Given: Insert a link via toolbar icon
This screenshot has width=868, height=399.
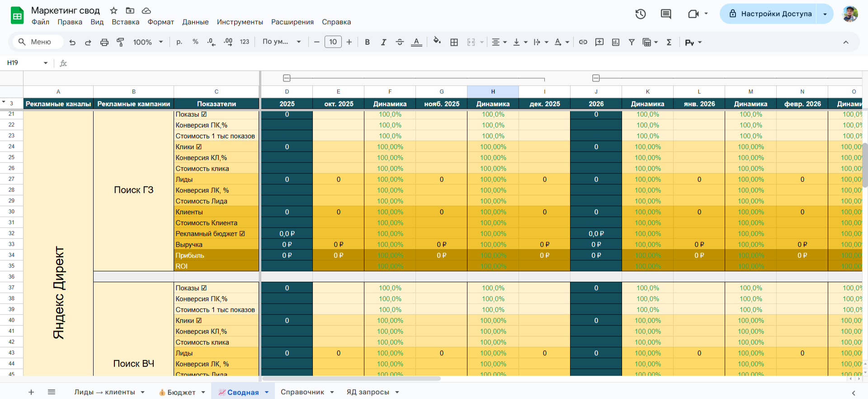Looking at the screenshot, I should tap(583, 42).
